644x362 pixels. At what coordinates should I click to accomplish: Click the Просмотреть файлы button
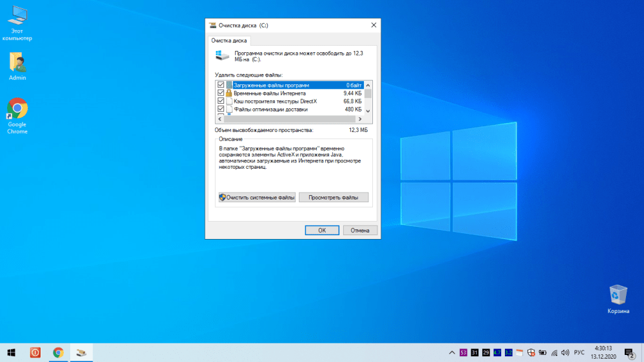334,197
